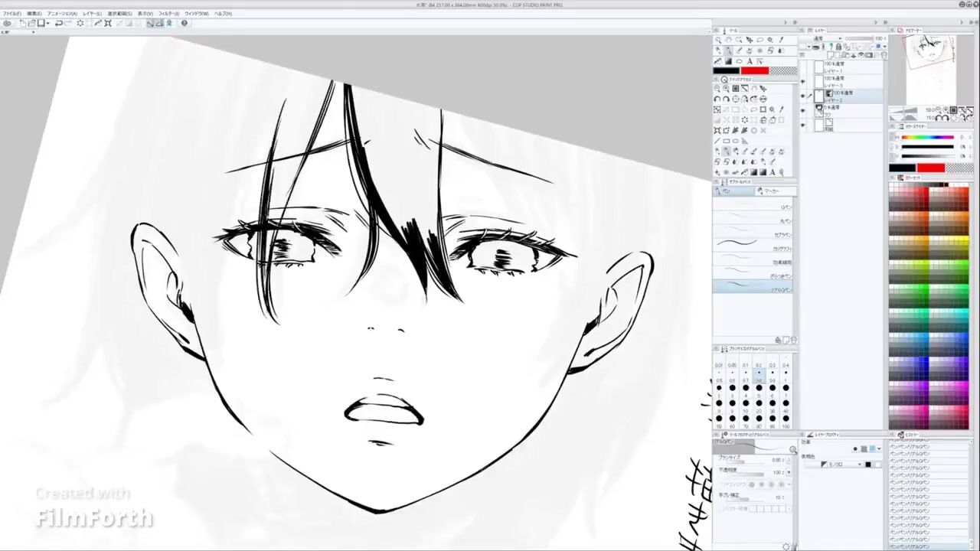Click the clear layer starburst icon
The image size is (980, 551).
click(80, 23)
